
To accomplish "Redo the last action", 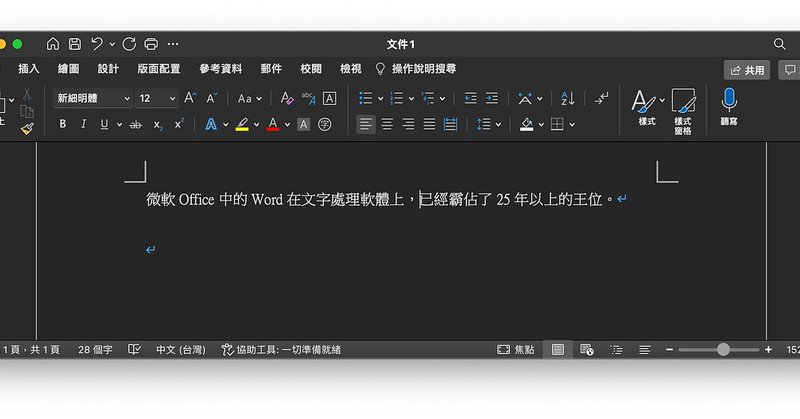I will [x=129, y=44].
